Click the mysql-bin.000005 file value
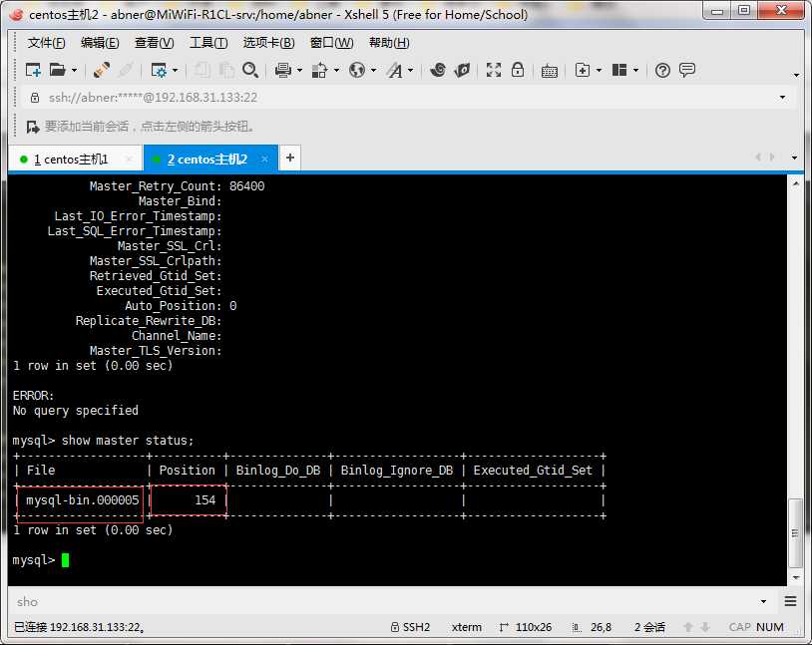Image resolution: width=812 pixels, height=645 pixels. tap(83, 500)
